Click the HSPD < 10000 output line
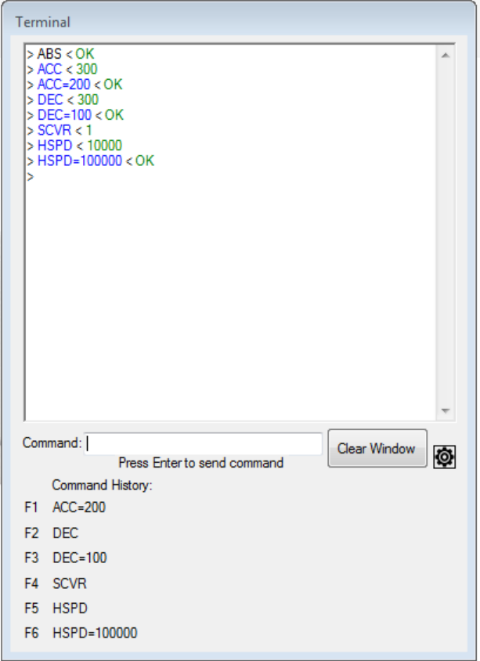480x661 pixels. coord(75,145)
